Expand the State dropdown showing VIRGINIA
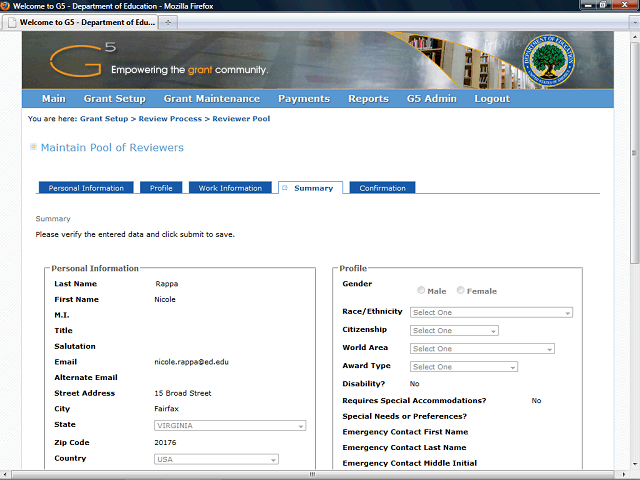The width and height of the screenshot is (640, 480). (x=230, y=426)
